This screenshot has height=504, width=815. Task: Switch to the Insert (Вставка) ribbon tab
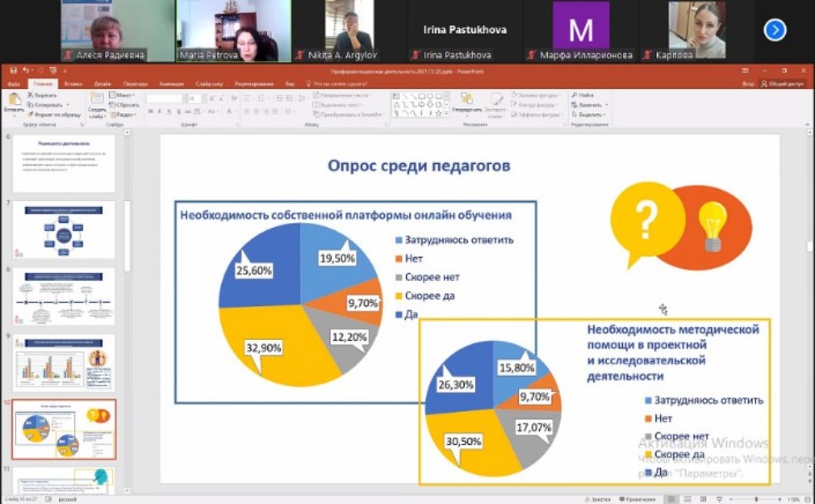pyautogui.click(x=73, y=84)
